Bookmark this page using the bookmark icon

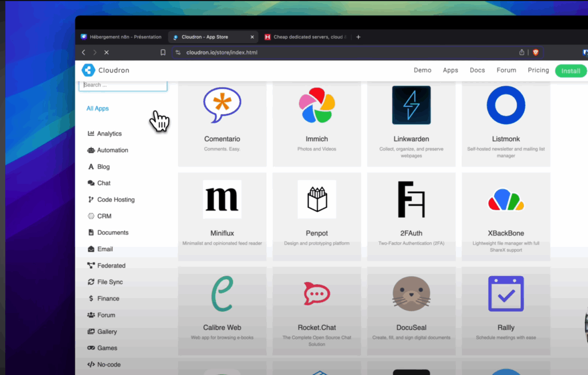(163, 52)
